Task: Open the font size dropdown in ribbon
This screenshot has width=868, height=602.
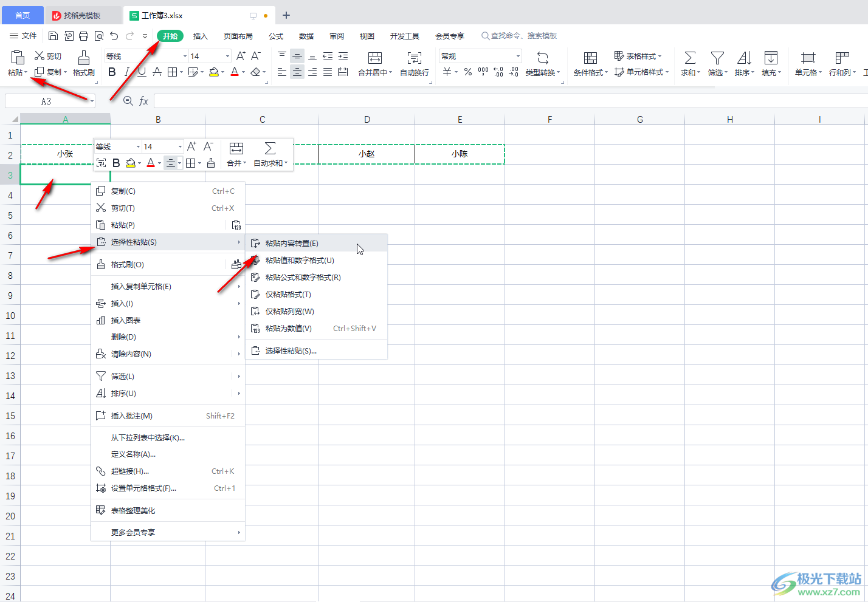Action: [228, 56]
